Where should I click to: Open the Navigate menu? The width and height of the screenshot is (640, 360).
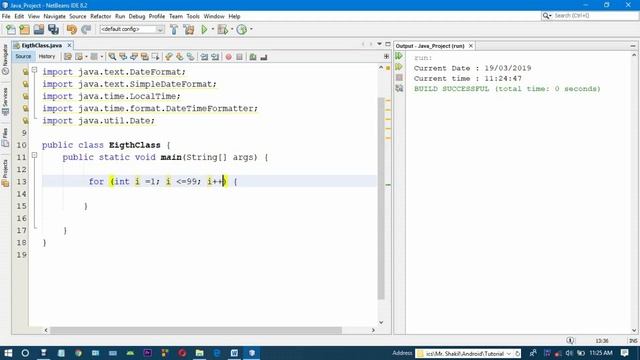[54, 16]
